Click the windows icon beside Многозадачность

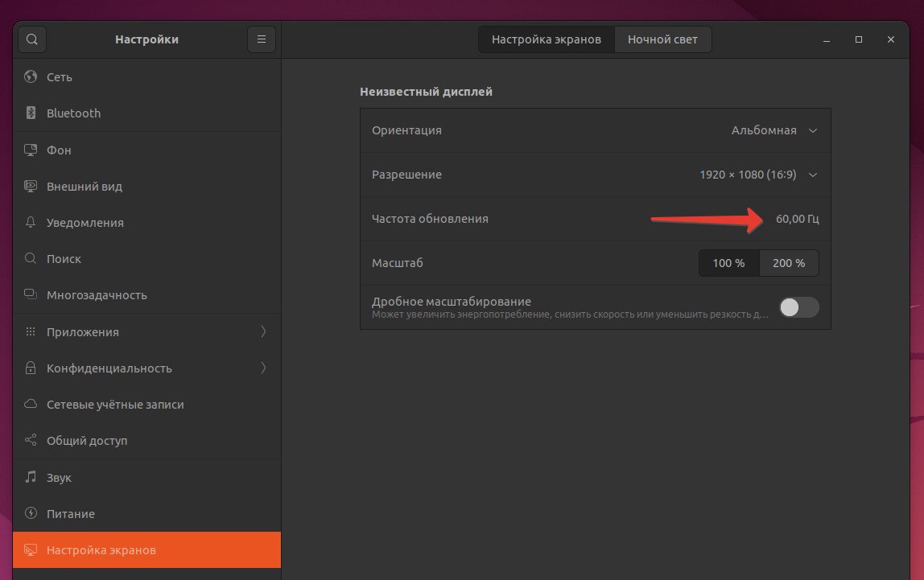click(x=31, y=294)
